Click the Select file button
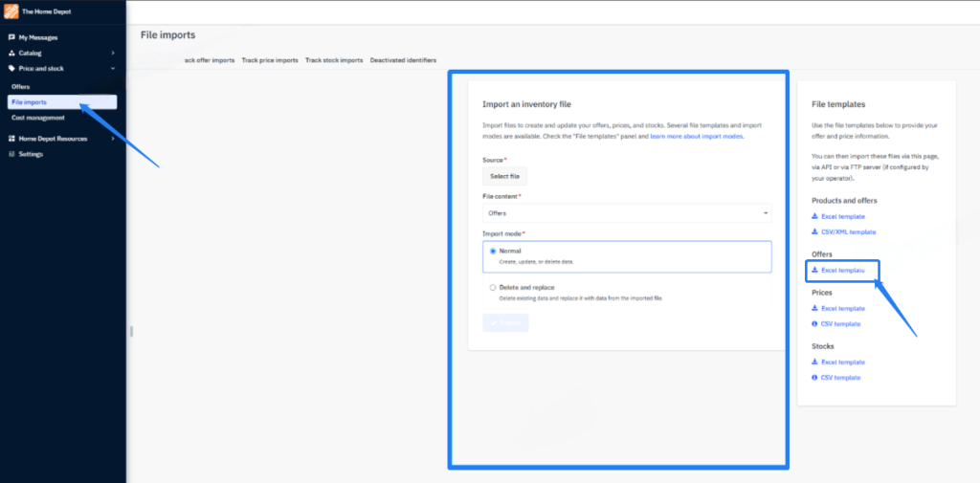The image size is (980, 483). pyautogui.click(x=504, y=177)
